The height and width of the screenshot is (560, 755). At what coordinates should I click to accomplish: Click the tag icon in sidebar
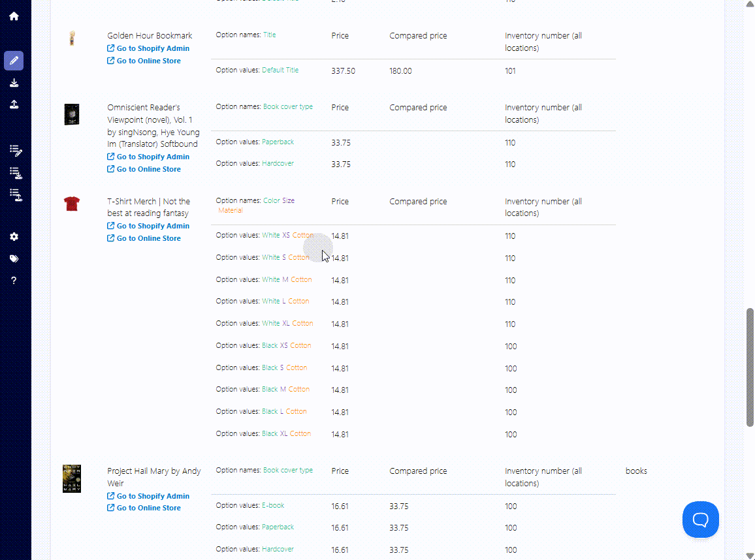pyautogui.click(x=14, y=259)
